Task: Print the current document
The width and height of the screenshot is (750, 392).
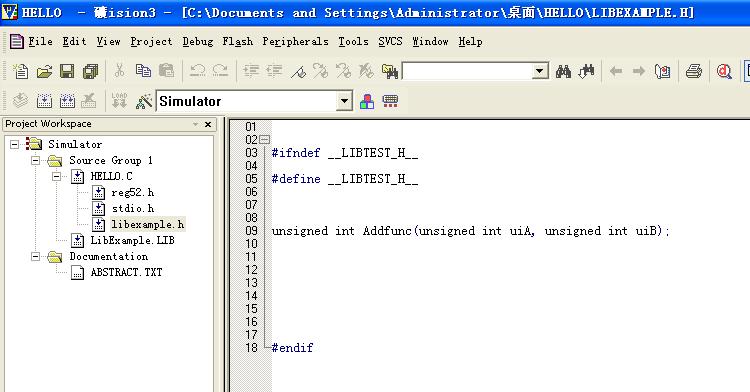Action: (694, 71)
